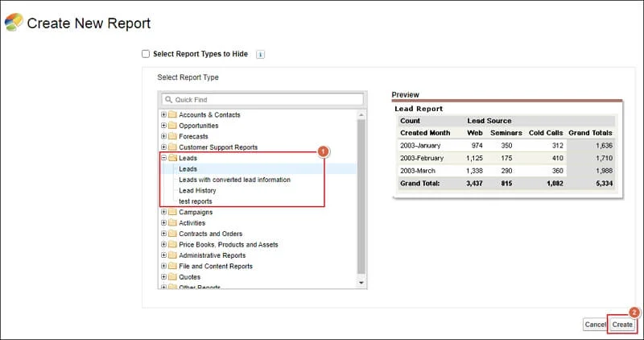
Task: Expand the Opportunities folder
Action: tap(164, 126)
